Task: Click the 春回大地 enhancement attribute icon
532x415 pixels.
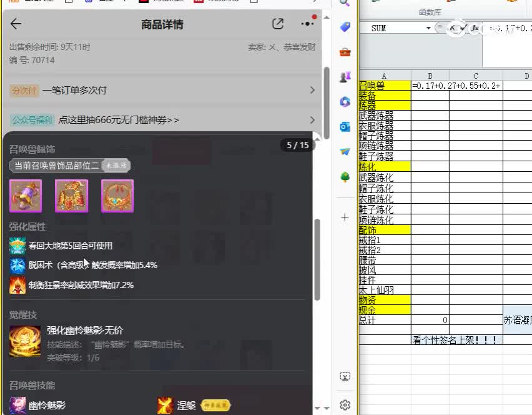Action: pyautogui.click(x=17, y=246)
